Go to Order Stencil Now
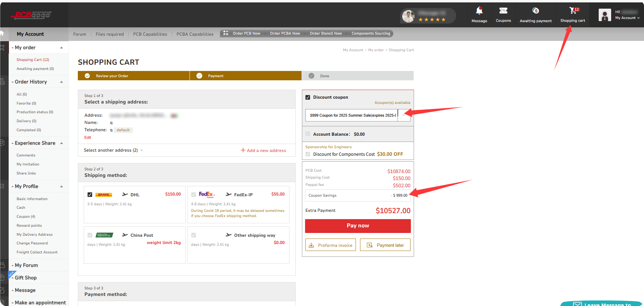Screen dimensions: 644x306 pos(326,33)
